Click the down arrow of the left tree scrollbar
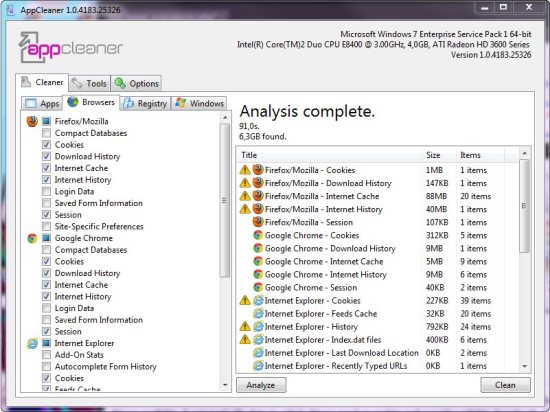 (x=225, y=385)
